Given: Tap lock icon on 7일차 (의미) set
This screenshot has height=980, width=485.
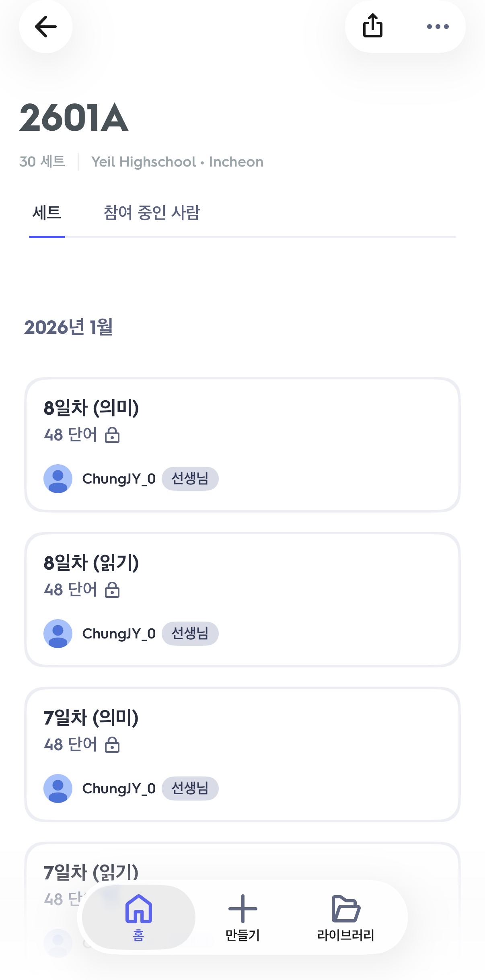Looking at the screenshot, I should point(112,745).
